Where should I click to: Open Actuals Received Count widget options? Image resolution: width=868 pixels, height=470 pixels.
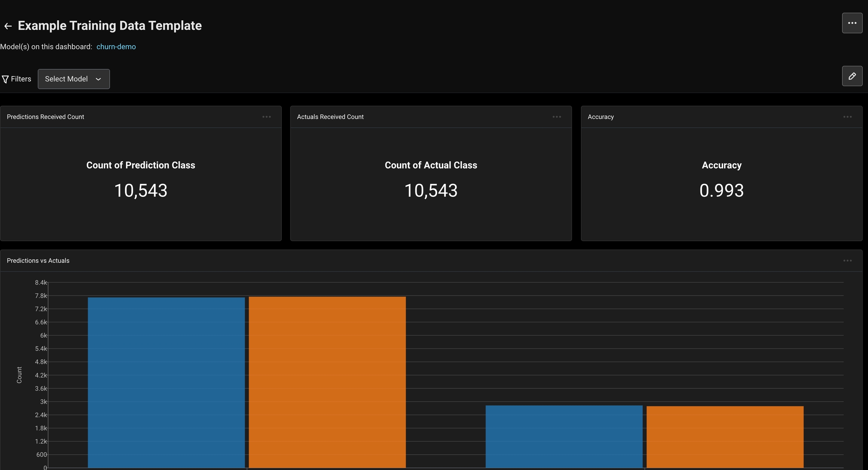556,117
